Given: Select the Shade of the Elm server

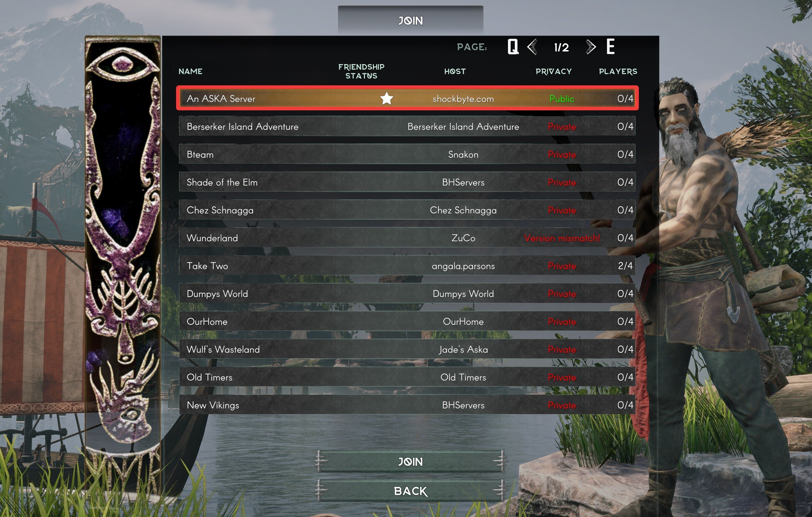Looking at the screenshot, I should (407, 182).
